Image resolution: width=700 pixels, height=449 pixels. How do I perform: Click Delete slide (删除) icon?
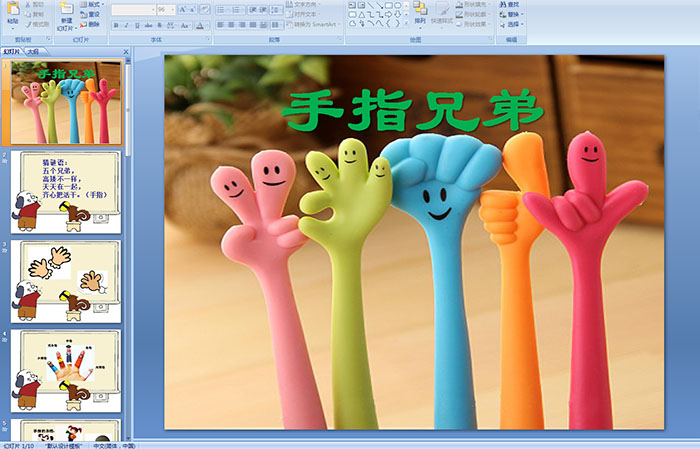[83, 24]
